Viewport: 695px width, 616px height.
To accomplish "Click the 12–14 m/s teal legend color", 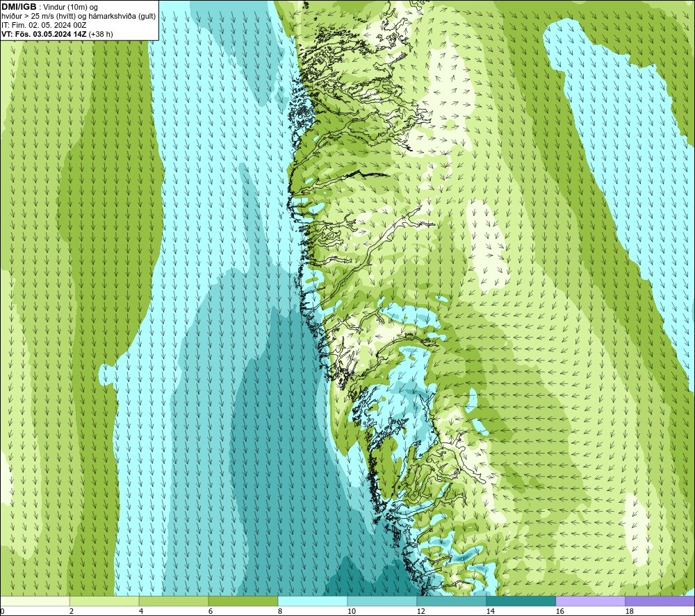I will click(451, 601).
